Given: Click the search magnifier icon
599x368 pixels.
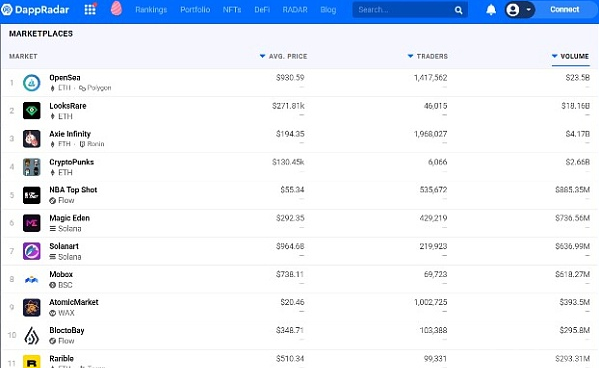Looking at the screenshot, I should 458,10.
